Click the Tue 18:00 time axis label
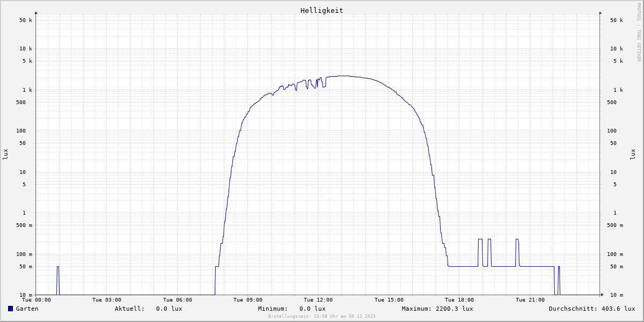Viewport: 644px width, 322px height. pos(459,300)
